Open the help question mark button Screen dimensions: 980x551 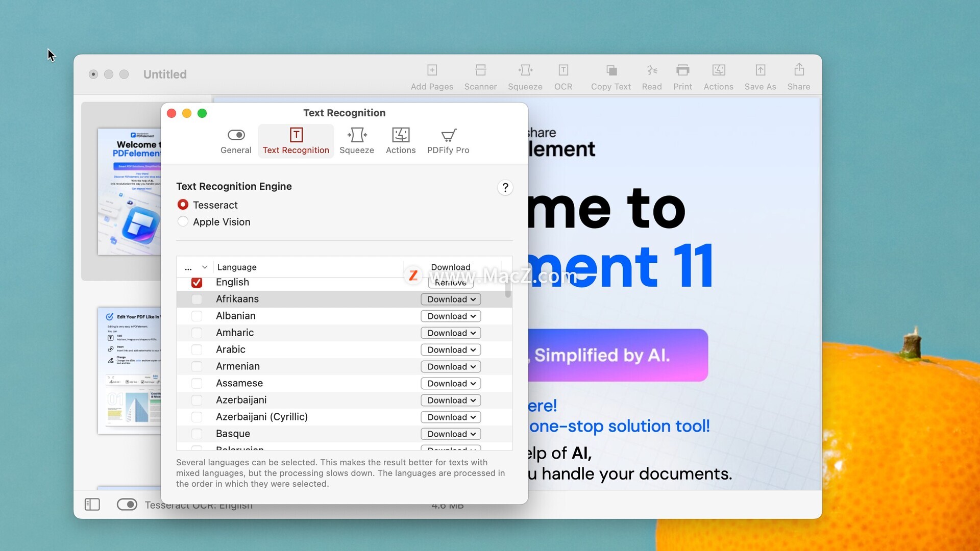[505, 188]
